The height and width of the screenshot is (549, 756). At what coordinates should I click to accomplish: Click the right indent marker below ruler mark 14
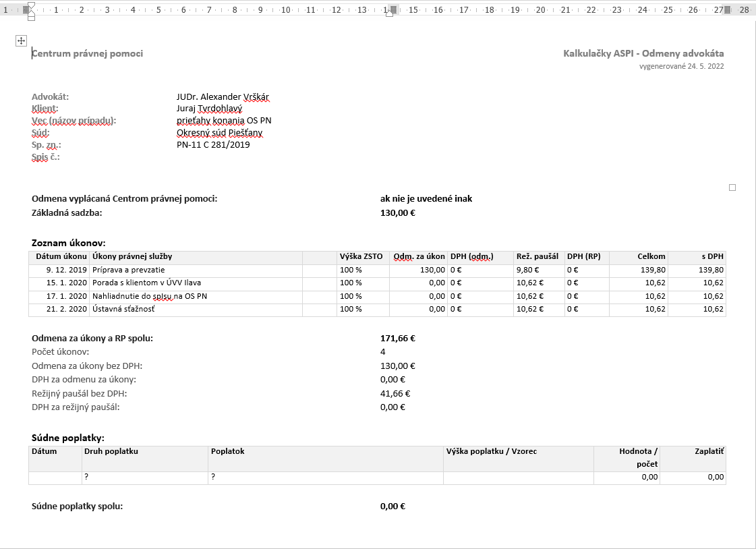click(389, 13)
